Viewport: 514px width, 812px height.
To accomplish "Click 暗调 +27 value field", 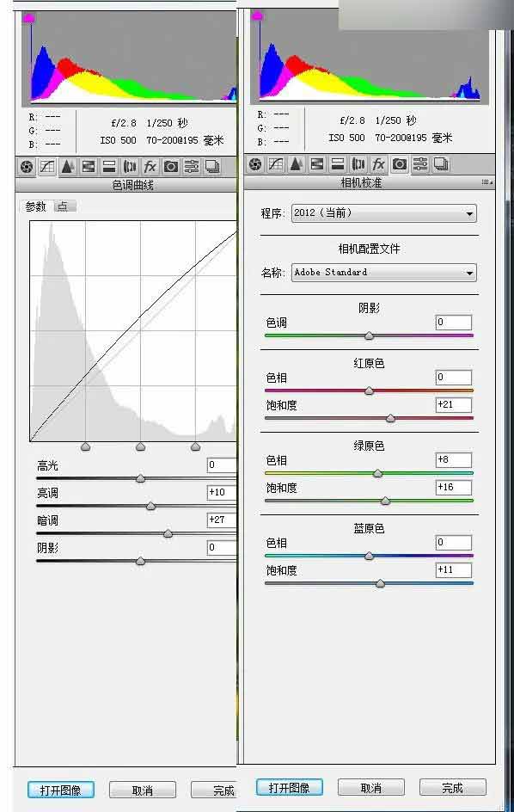I will pos(222,520).
